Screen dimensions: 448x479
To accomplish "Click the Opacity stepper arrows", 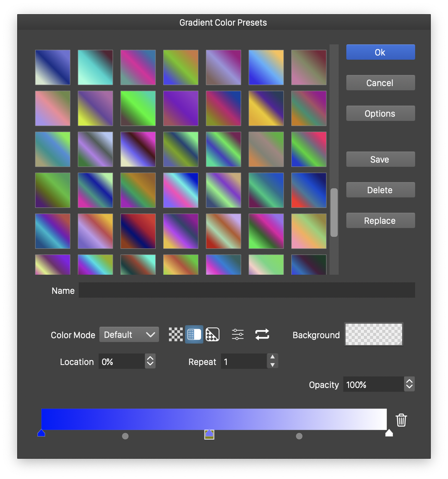I will click(409, 384).
